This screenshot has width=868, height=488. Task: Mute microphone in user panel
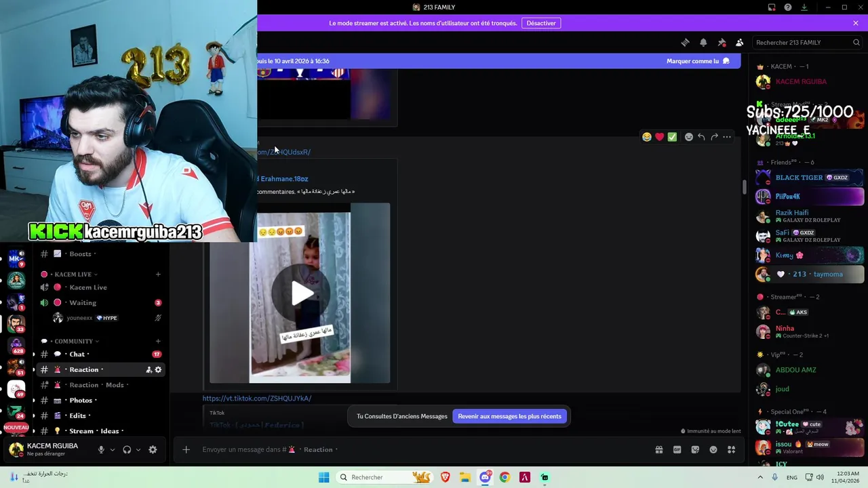click(101, 449)
